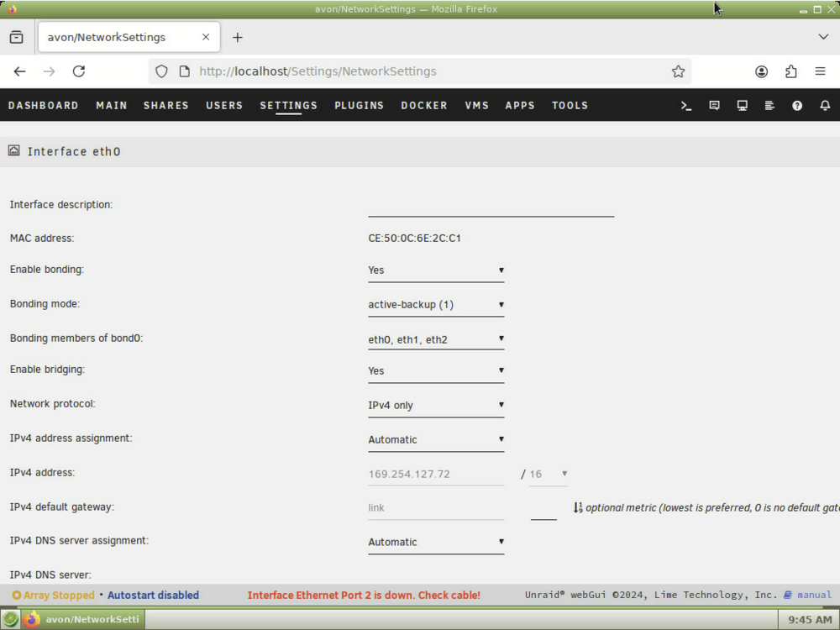The width and height of the screenshot is (840, 630).
Task: Open the system log icon
Action: pos(769,106)
